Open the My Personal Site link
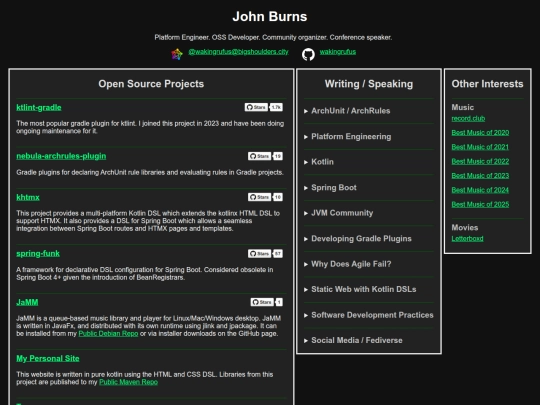The width and height of the screenshot is (540, 405). (48, 358)
